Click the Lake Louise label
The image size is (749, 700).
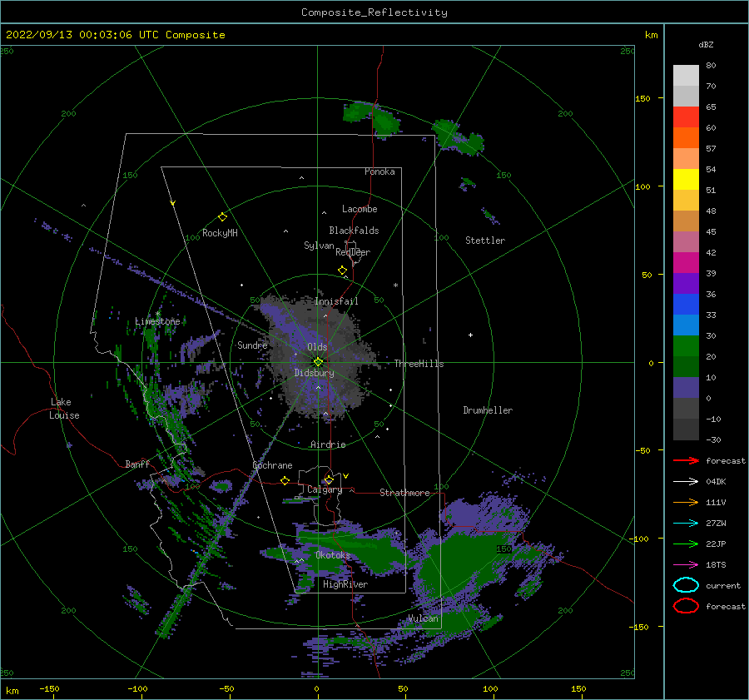(64, 409)
